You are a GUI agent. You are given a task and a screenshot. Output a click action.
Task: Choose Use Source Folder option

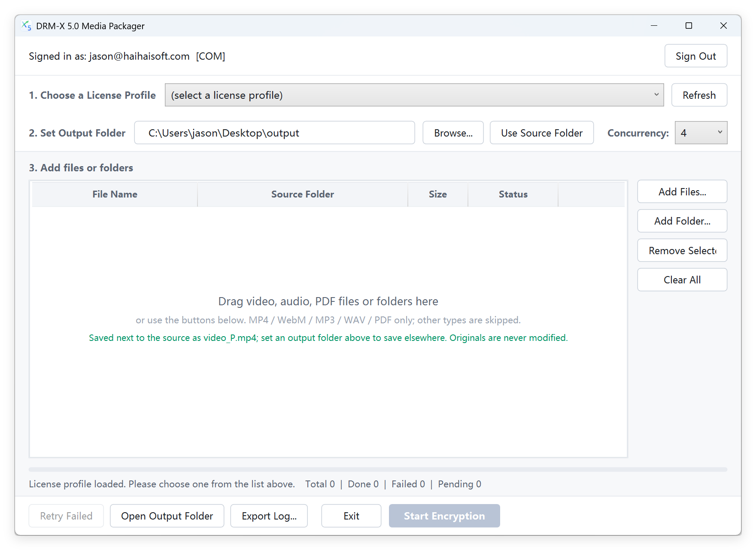[x=541, y=133]
